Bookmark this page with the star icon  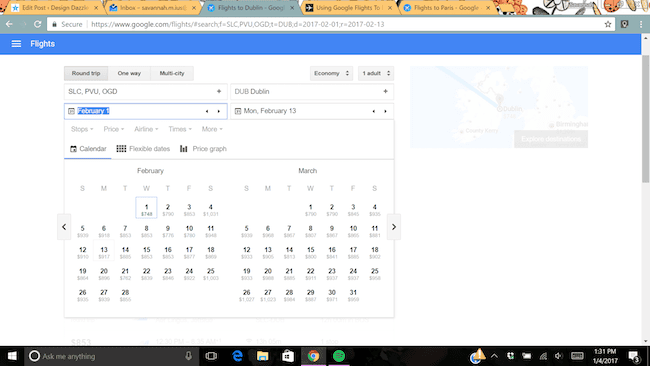pos(608,24)
